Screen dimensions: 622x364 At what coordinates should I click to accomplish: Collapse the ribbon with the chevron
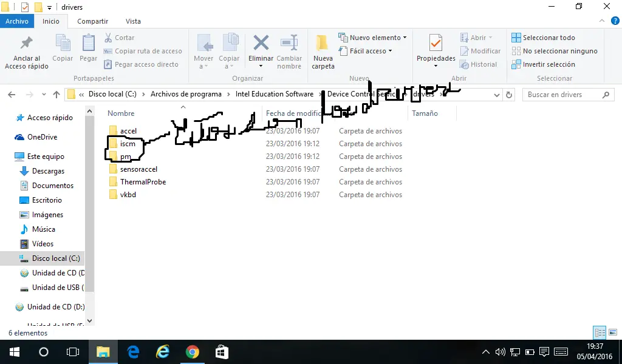pyautogui.click(x=602, y=21)
